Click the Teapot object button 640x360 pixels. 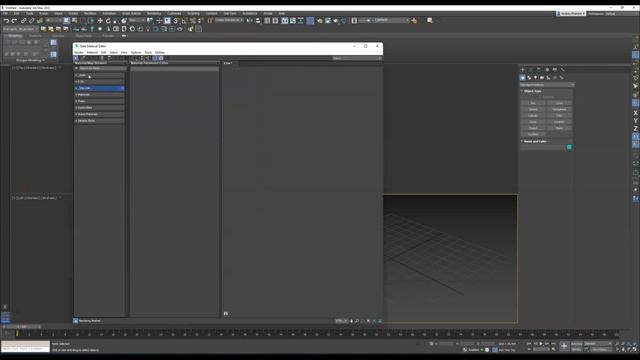pos(533,128)
